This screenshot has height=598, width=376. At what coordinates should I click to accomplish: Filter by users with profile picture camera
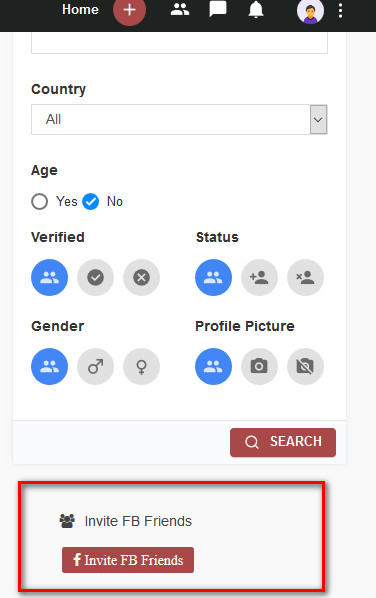pos(259,367)
